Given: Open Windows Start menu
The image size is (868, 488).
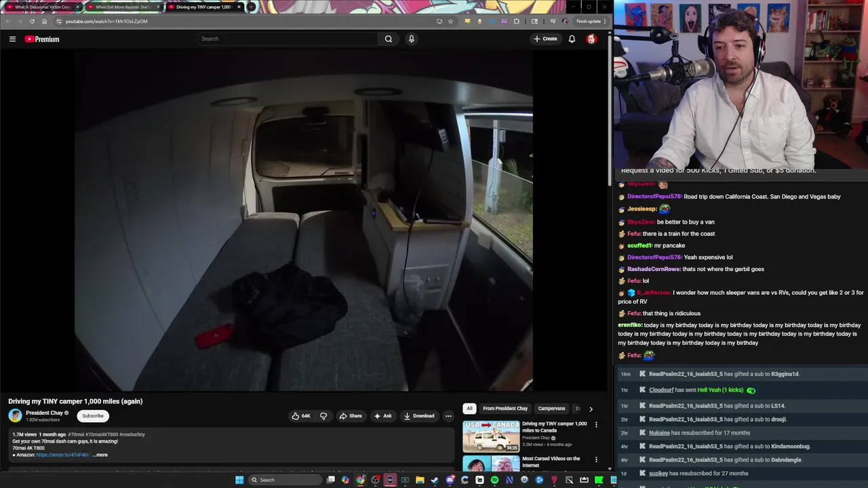Looking at the screenshot, I should [x=239, y=480].
